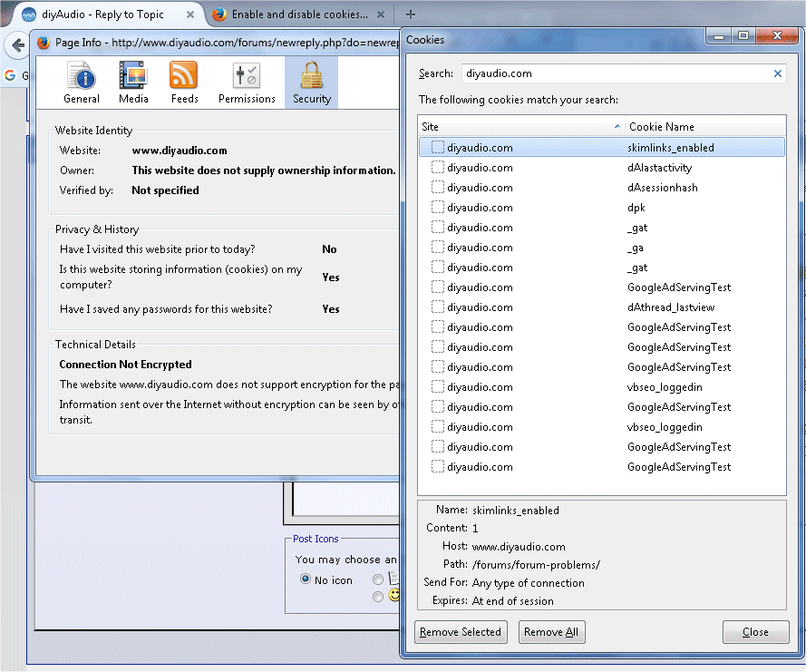Switch to diyAudio Reply to Topic tab
This screenshot has height=672, width=806.
click(102, 15)
